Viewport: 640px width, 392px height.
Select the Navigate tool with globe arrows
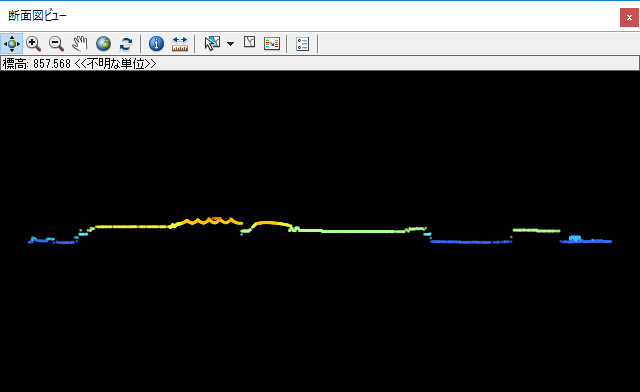[11, 43]
